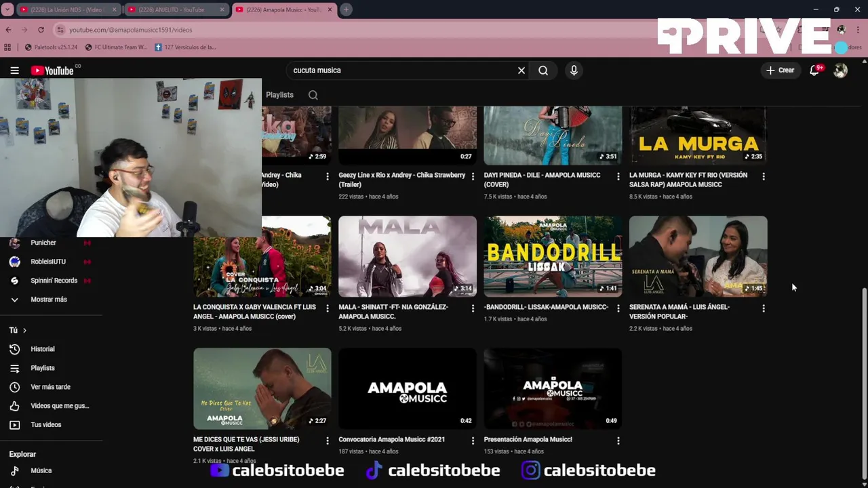Play the LA MURGA thumbnail
868x488 pixels.
[698, 136]
